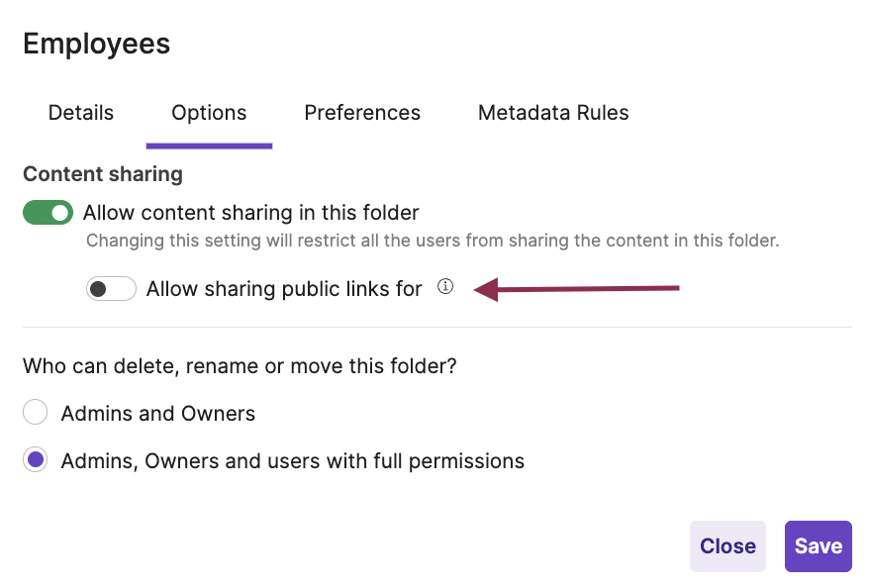Close the Employees settings dialog
Viewport: 869px width, 588px height.
(x=727, y=545)
